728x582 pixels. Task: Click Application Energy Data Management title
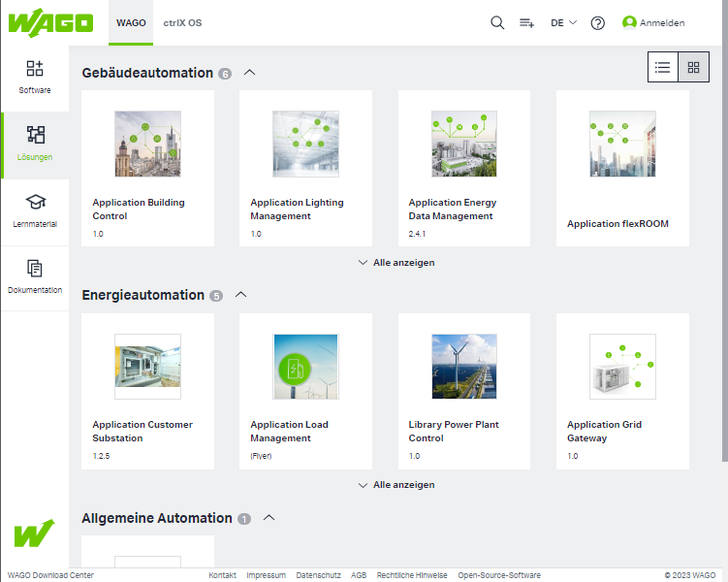click(453, 209)
